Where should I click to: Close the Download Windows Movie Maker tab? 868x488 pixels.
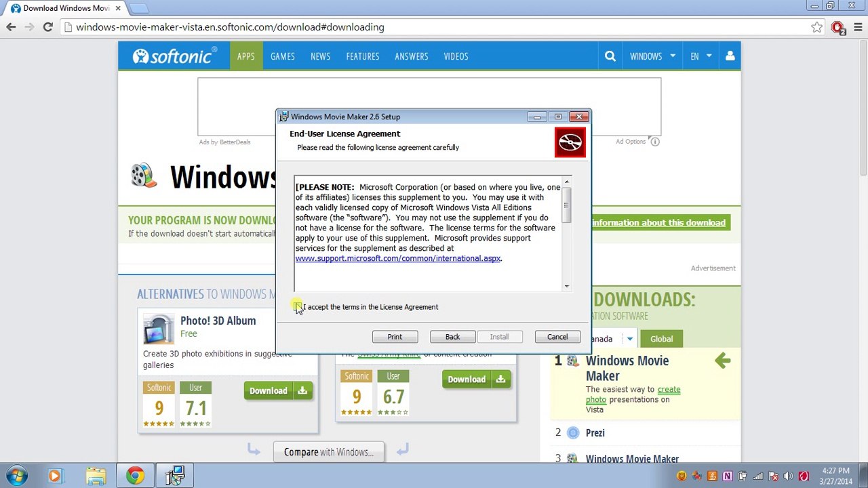pyautogui.click(x=118, y=8)
